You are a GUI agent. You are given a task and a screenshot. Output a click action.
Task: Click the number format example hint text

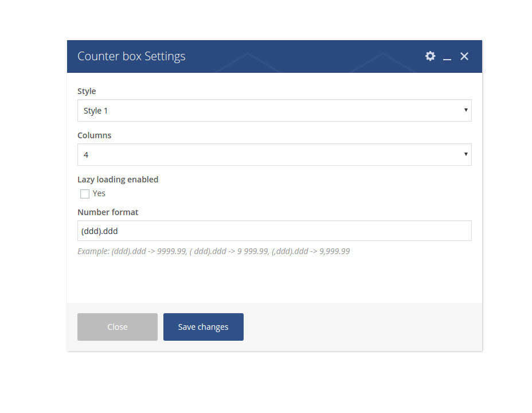213,251
